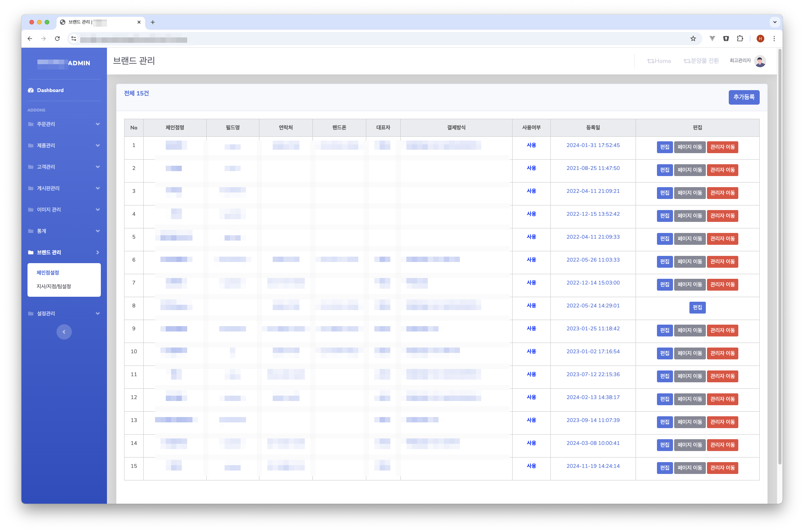Click 관리자 이동 button for row 3
This screenshot has height=532, width=804.
(722, 193)
